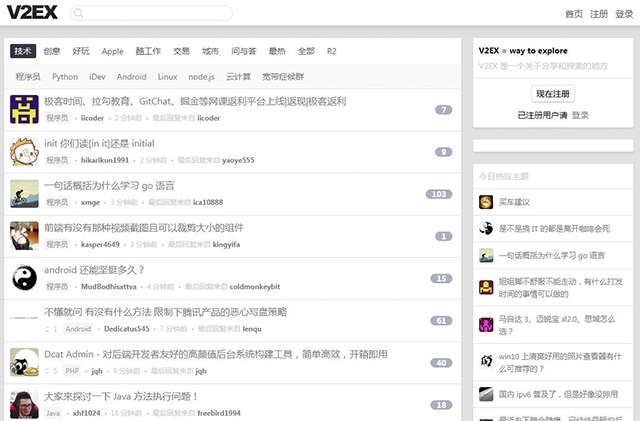
Task: Click avatar beside 买车建议 hot topic
Action: [486, 202]
